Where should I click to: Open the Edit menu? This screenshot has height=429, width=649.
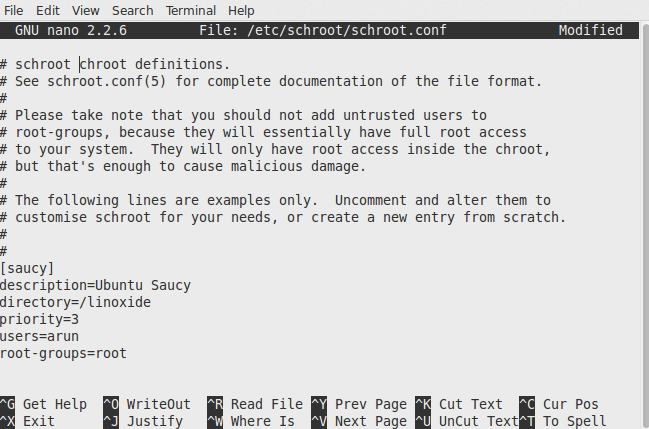point(48,10)
